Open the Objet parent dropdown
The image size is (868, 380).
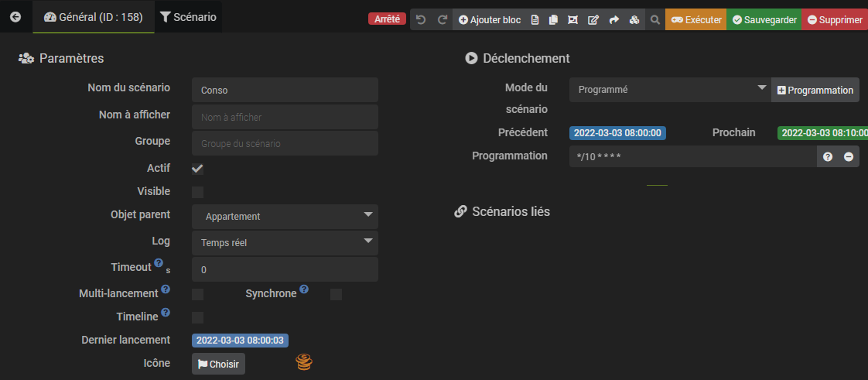(x=285, y=217)
